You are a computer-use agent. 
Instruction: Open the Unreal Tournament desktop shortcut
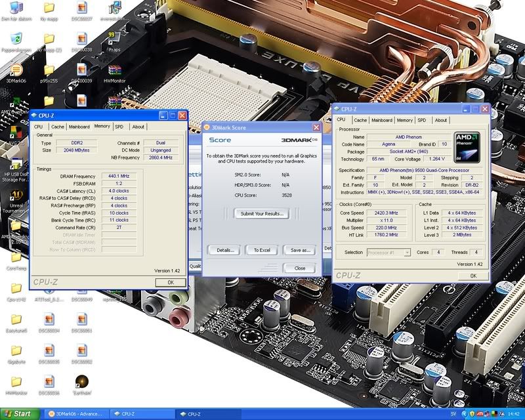point(15,196)
